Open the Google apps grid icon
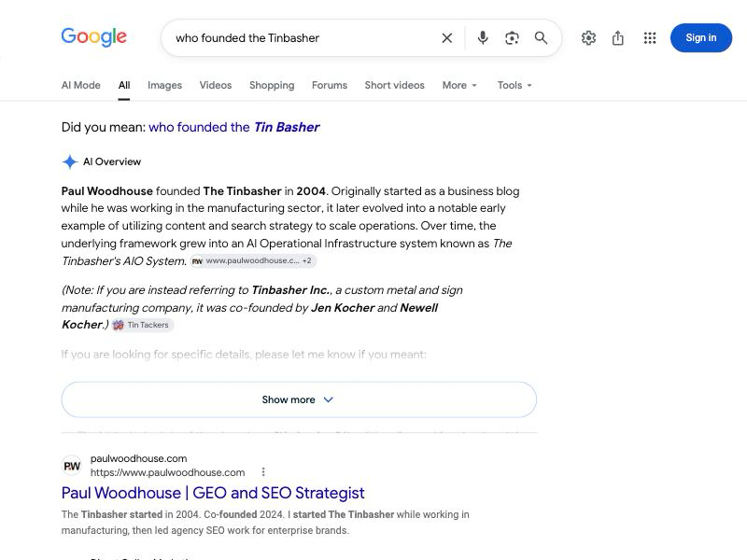 650,38
